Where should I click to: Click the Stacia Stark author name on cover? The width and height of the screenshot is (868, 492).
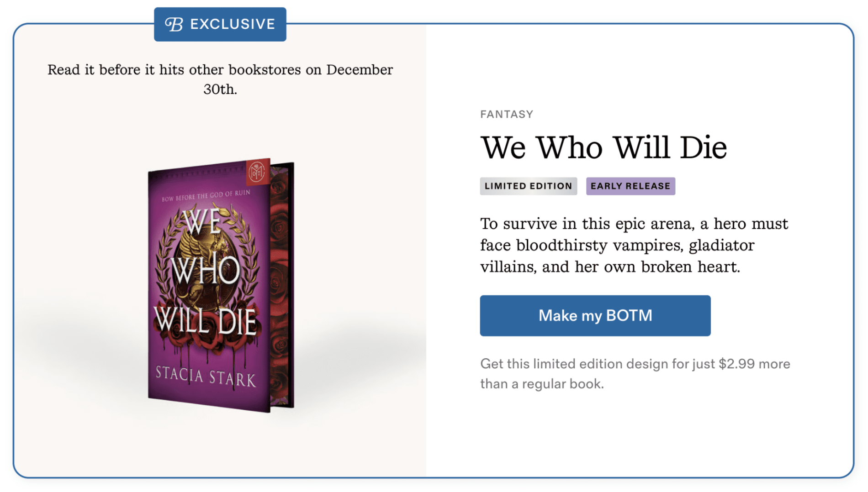[x=206, y=377]
